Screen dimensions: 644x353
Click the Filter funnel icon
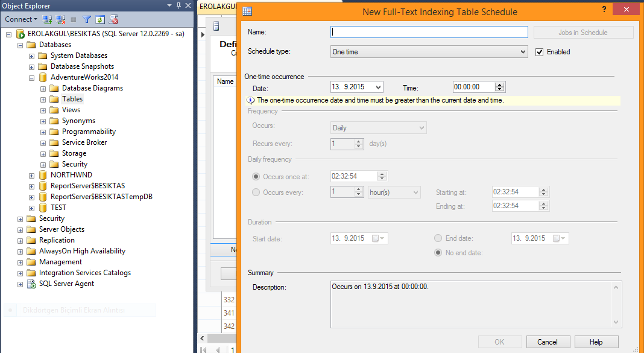pos(87,19)
